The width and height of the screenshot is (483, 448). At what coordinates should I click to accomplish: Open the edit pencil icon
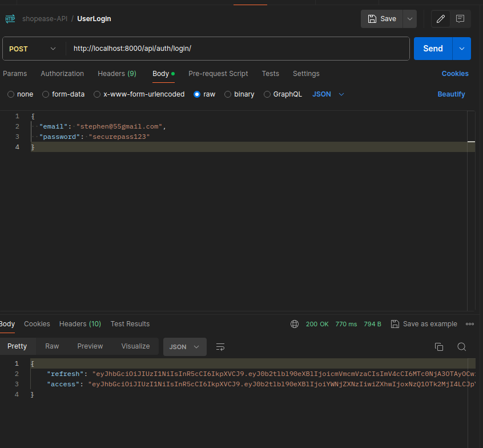441,19
